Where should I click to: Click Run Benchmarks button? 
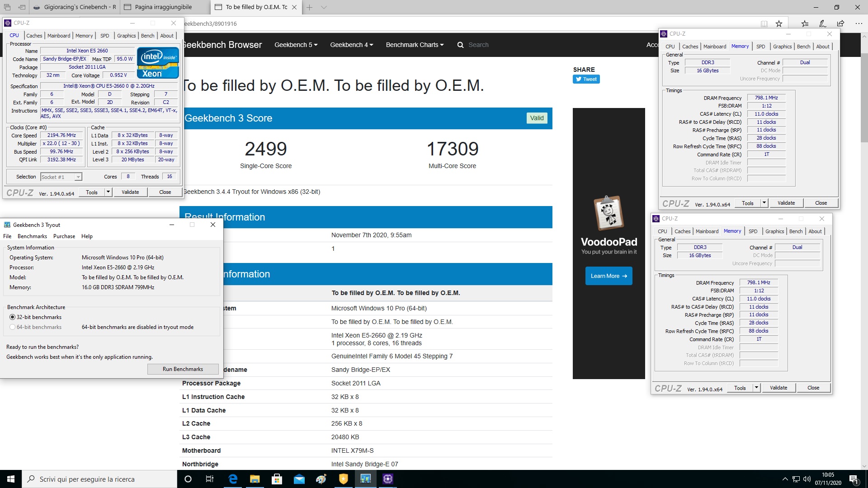(x=183, y=369)
